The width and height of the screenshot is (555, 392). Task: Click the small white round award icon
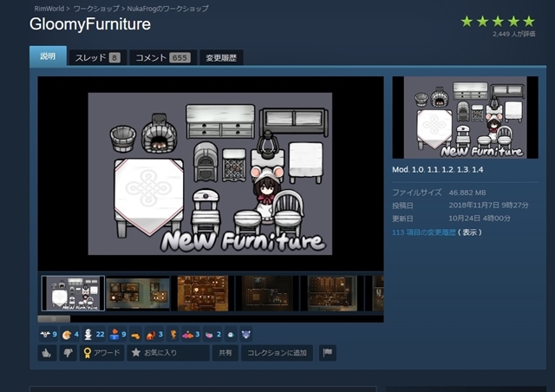232,334
